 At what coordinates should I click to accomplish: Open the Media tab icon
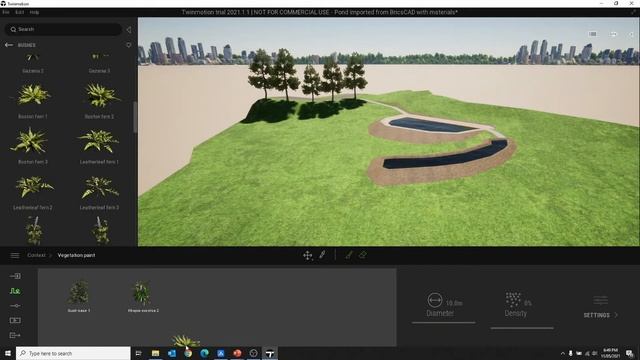pyautogui.click(x=15, y=320)
